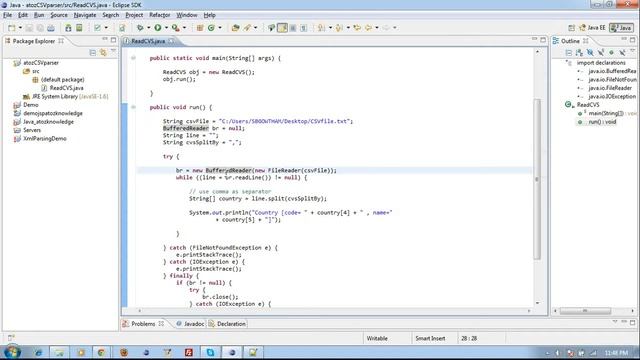Toggle Link with Editor in Package Explorer
Screen dimensions: 640x360
click(x=103, y=53)
